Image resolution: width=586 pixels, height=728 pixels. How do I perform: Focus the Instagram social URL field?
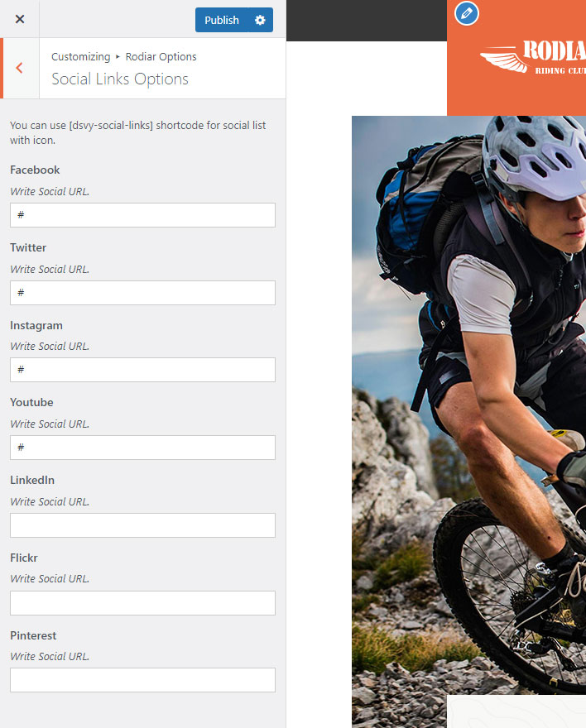click(x=142, y=370)
